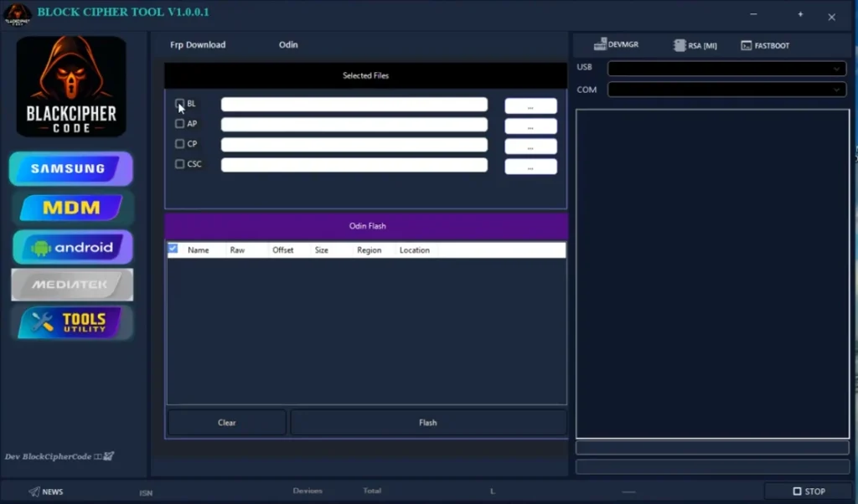The width and height of the screenshot is (858, 504).
Task: Clear the selected flash files
Action: [x=226, y=422]
